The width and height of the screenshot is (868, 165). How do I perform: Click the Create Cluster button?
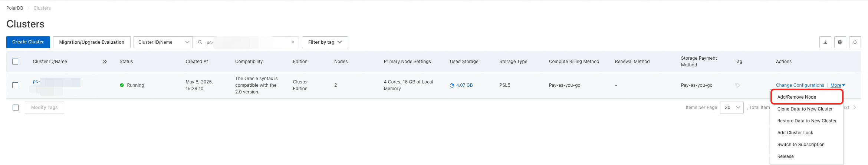coord(28,42)
